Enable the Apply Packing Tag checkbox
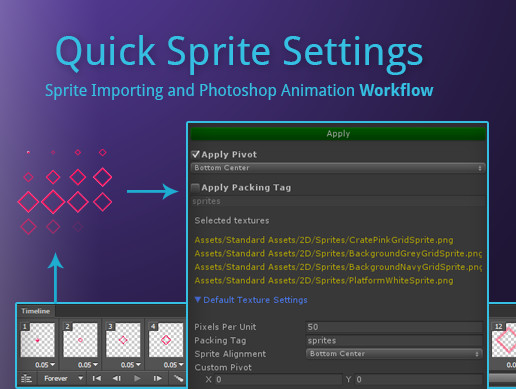 click(196, 187)
